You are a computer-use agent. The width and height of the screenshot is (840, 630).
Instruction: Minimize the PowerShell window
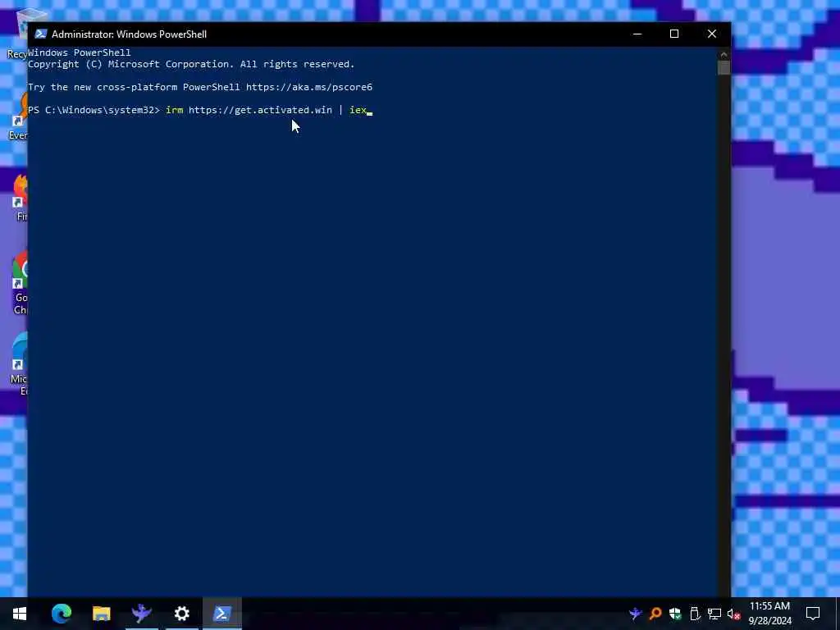click(637, 34)
